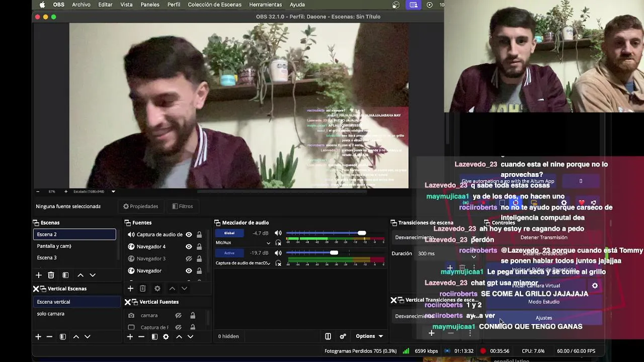Open scene filters icon in Escenas toolbar
This screenshot has height=362, width=644.
[x=65, y=275]
